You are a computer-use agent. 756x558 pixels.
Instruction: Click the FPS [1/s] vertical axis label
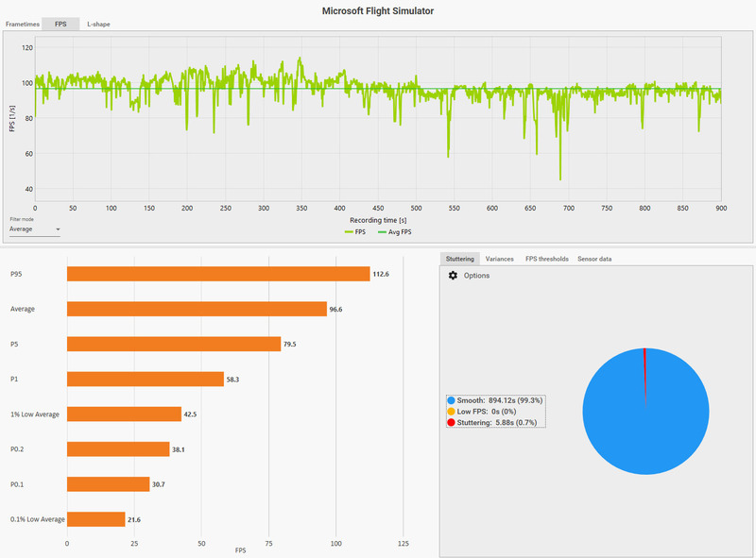[x=12, y=119]
